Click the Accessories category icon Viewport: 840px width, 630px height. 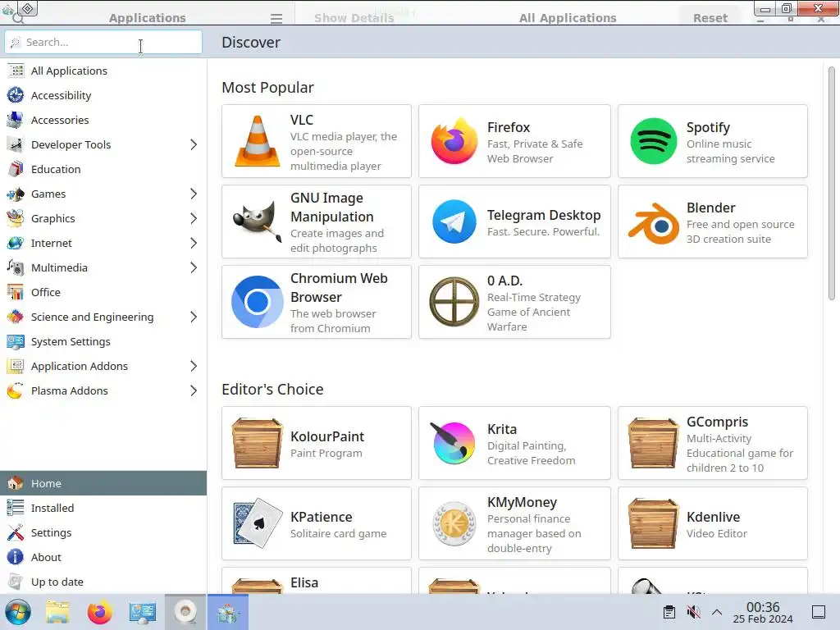click(15, 120)
